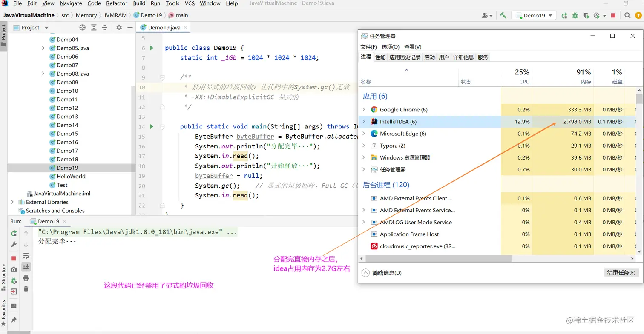Click the exit icon in Run panel

[14, 291]
